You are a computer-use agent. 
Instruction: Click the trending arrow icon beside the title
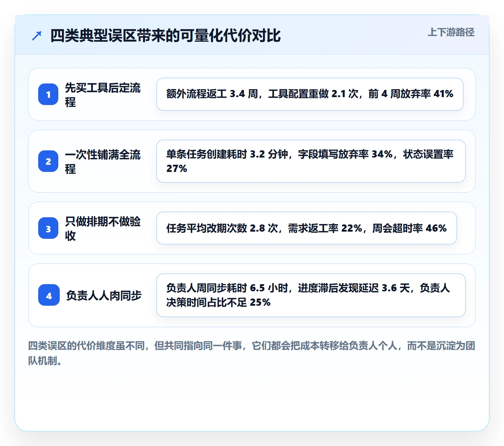(x=37, y=36)
